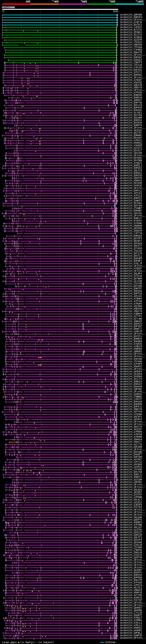Select hit label UniRef100_Q53NS3
The image size is (146, 644).
131,32
